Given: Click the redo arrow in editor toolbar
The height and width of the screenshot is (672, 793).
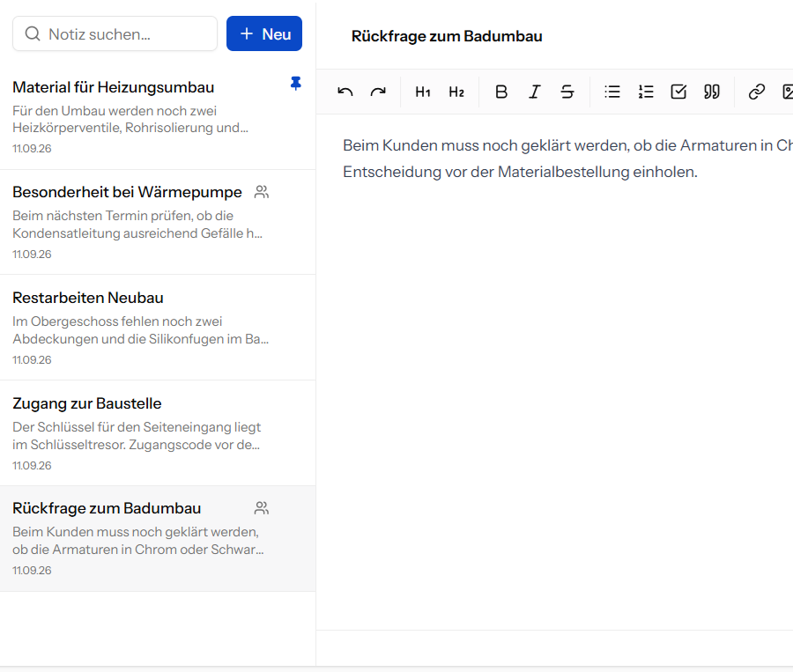Looking at the screenshot, I should 378,92.
